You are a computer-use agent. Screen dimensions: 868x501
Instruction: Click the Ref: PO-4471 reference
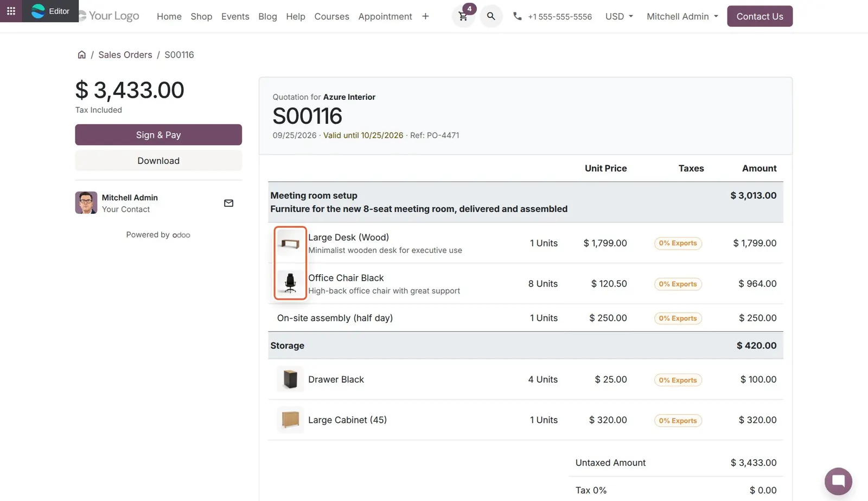(x=435, y=135)
